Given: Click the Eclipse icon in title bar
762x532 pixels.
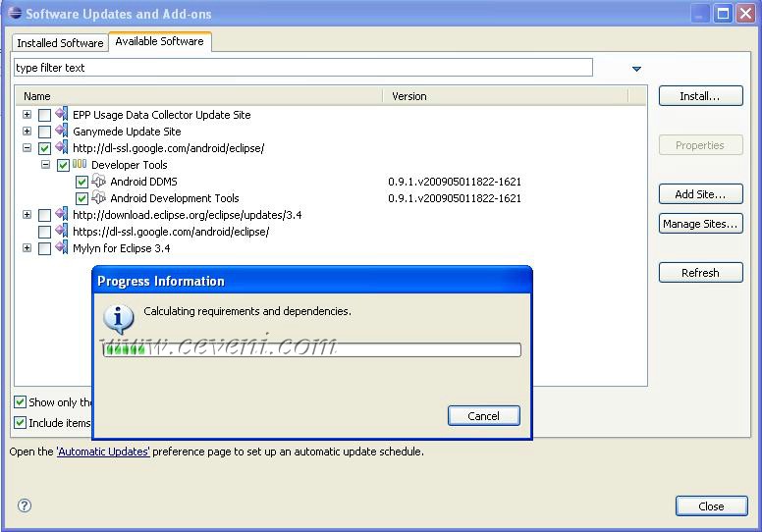Looking at the screenshot, I should click(x=15, y=13).
